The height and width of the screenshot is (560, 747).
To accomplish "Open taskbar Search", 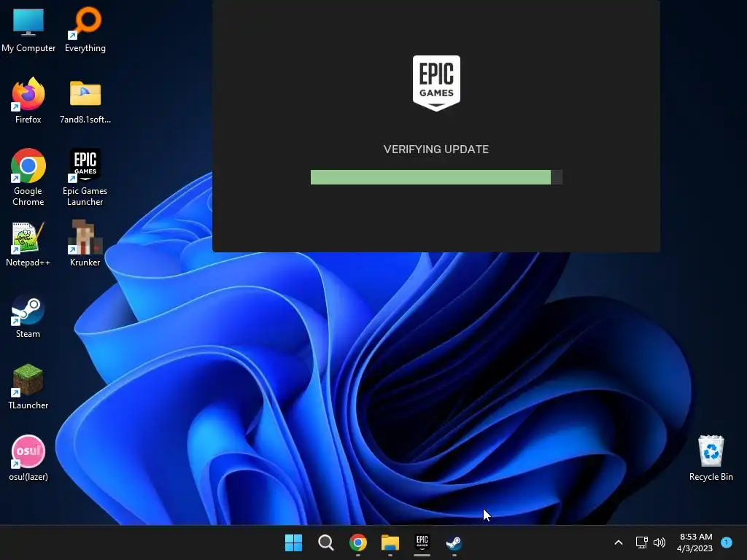I will click(x=326, y=542).
